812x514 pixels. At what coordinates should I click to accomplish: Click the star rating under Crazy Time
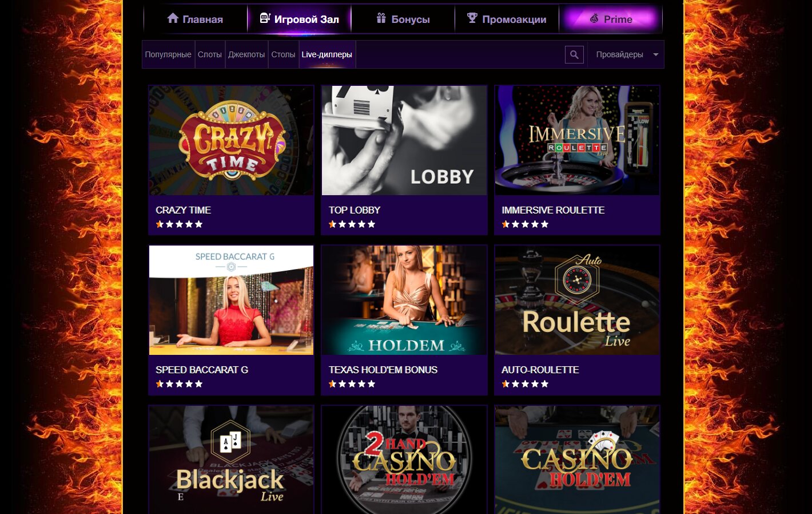179,224
